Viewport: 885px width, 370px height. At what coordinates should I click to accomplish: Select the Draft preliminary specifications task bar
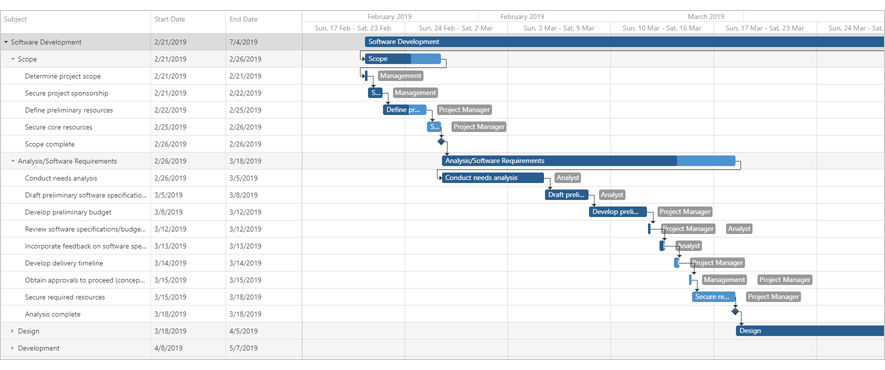point(567,195)
